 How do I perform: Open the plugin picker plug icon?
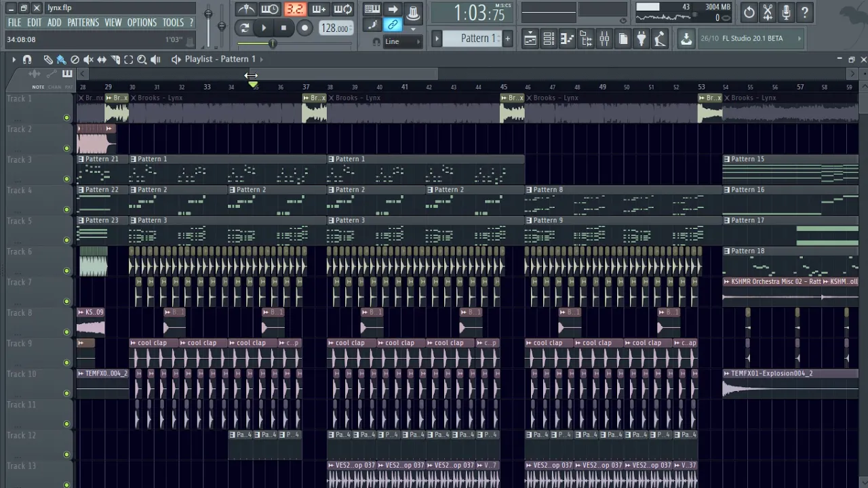point(642,39)
